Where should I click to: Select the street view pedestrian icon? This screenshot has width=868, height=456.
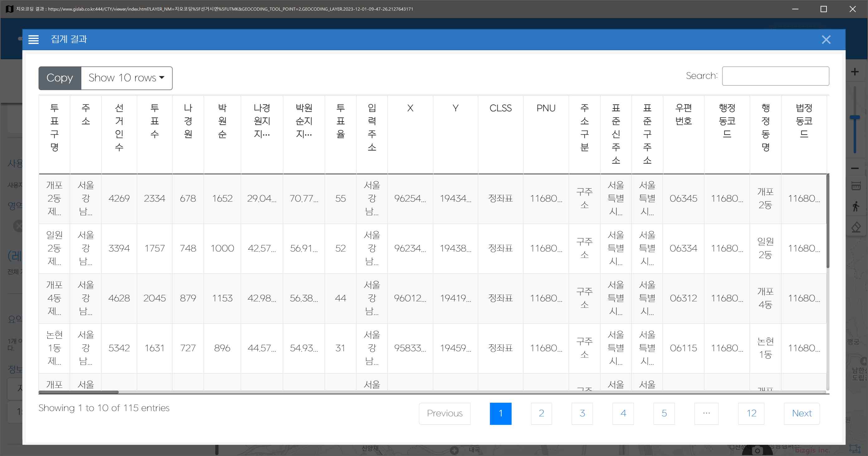pos(856,206)
